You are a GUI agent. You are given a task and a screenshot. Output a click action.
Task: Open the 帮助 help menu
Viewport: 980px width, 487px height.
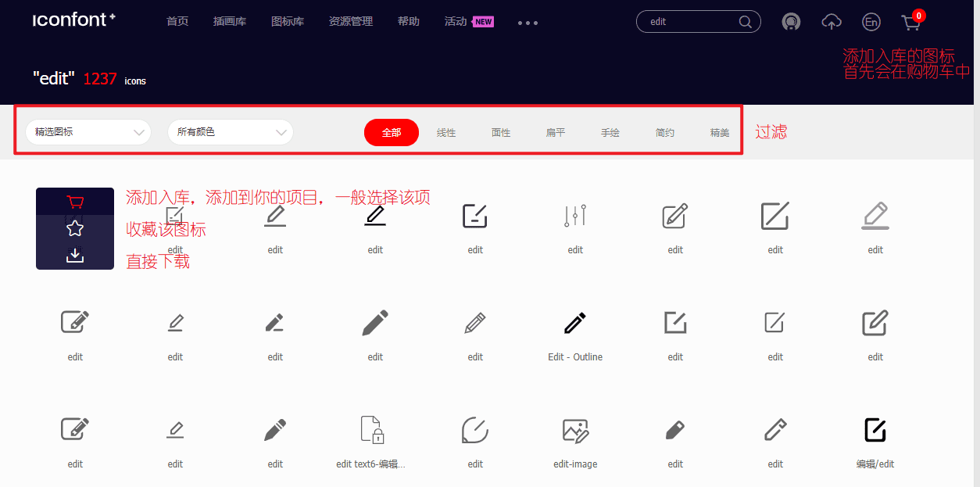click(409, 22)
